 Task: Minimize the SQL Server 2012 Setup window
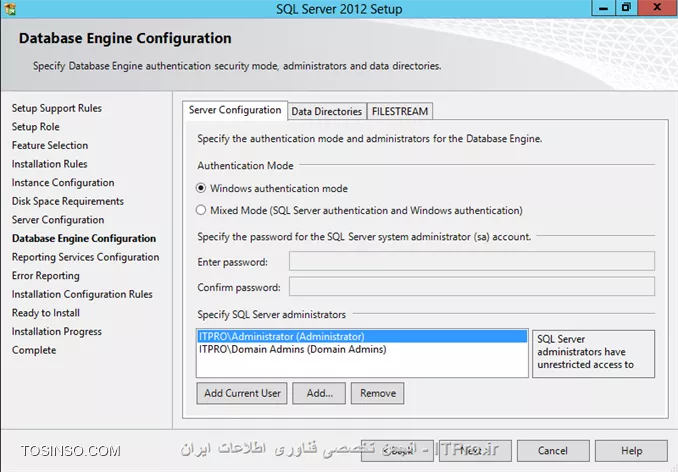(603, 8)
